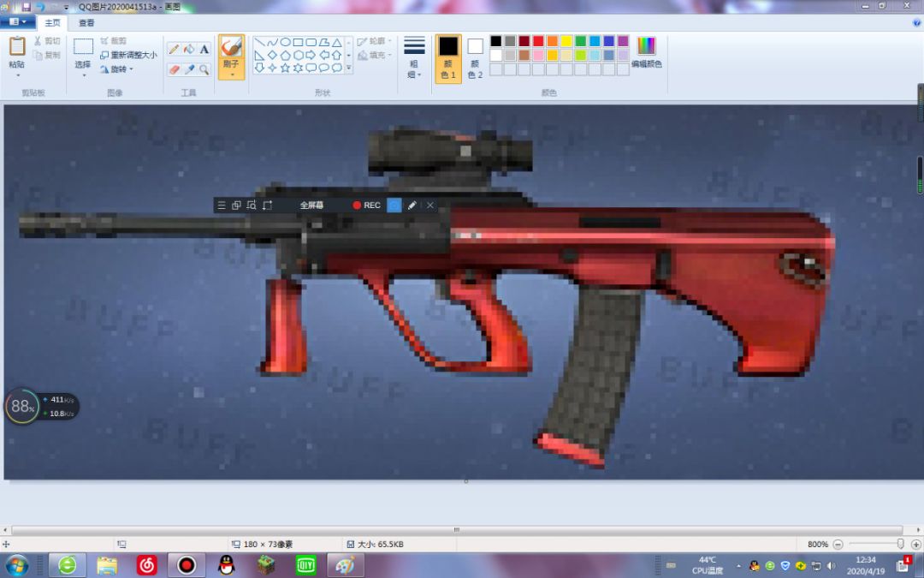
Task: Customize quick access toolbar dropdown arrow
Action: [x=66, y=7]
